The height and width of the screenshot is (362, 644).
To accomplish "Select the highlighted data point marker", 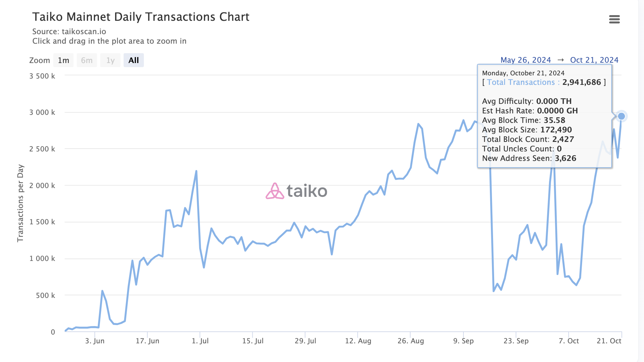I will (621, 116).
